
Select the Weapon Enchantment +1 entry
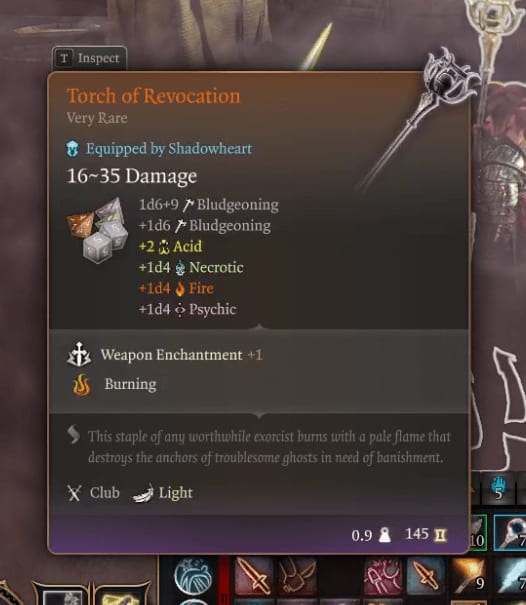click(164, 355)
